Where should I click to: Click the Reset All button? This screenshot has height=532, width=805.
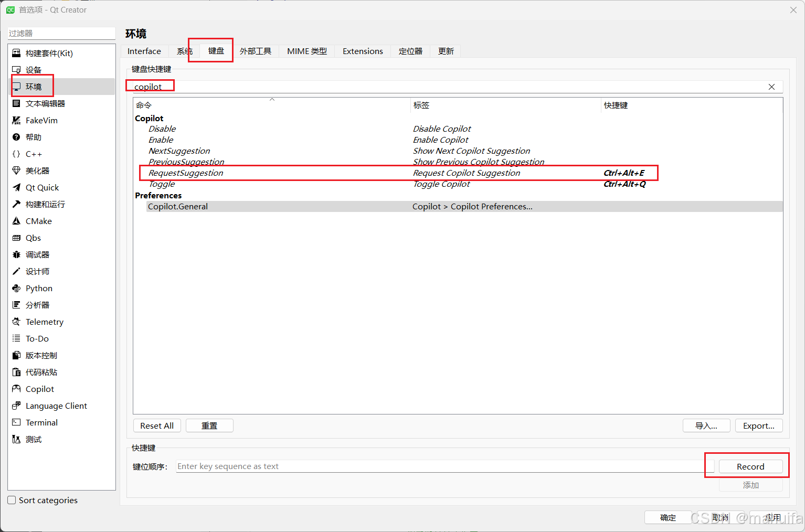point(157,425)
